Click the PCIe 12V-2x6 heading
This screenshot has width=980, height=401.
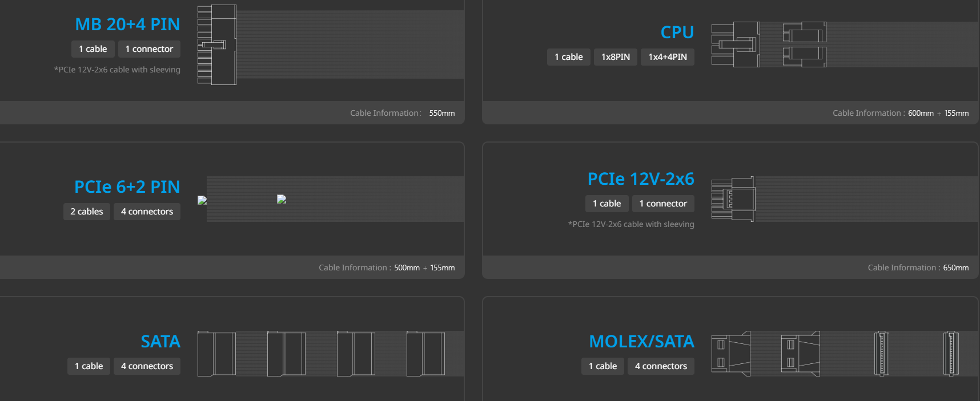(641, 179)
